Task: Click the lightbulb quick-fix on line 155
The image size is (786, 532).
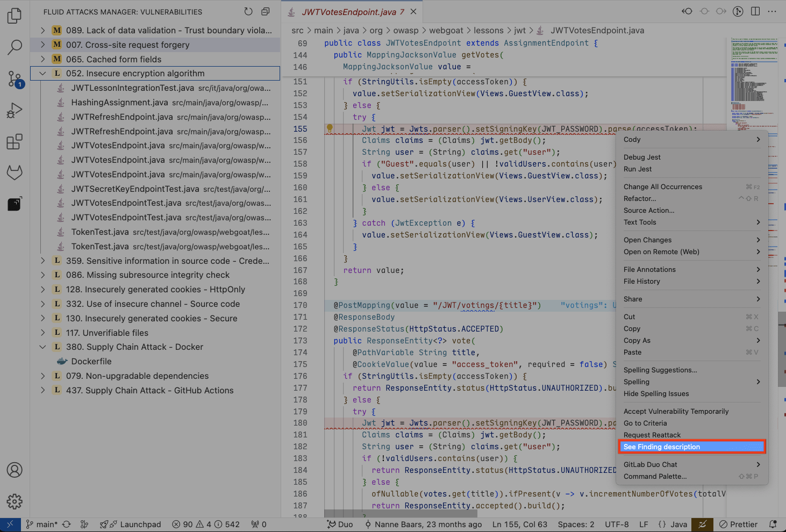Action: pyautogui.click(x=330, y=128)
